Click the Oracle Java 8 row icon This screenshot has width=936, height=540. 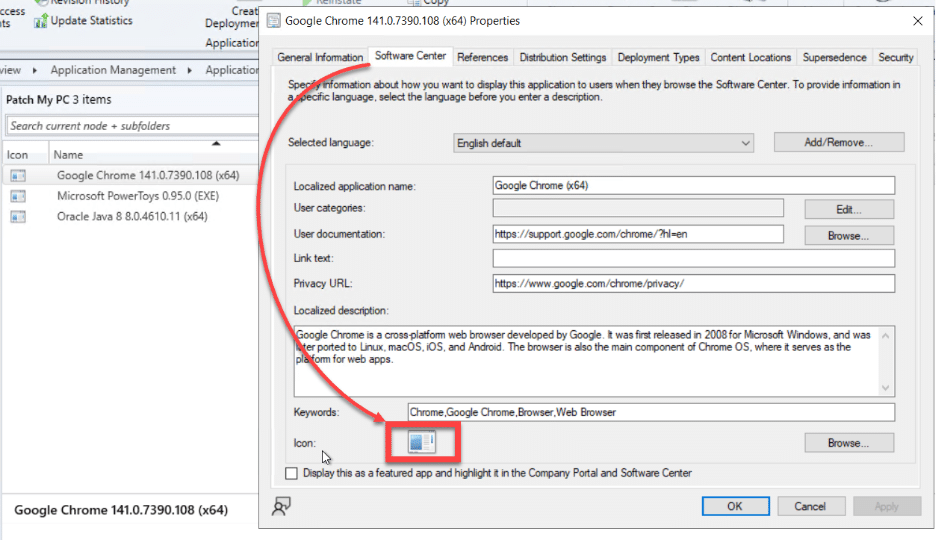(x=18, y=216)
